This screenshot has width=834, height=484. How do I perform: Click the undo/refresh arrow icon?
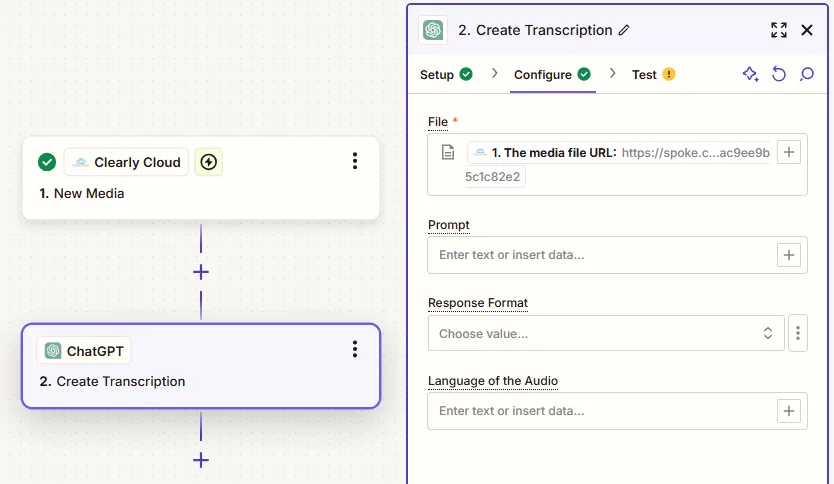click(779, 74)
